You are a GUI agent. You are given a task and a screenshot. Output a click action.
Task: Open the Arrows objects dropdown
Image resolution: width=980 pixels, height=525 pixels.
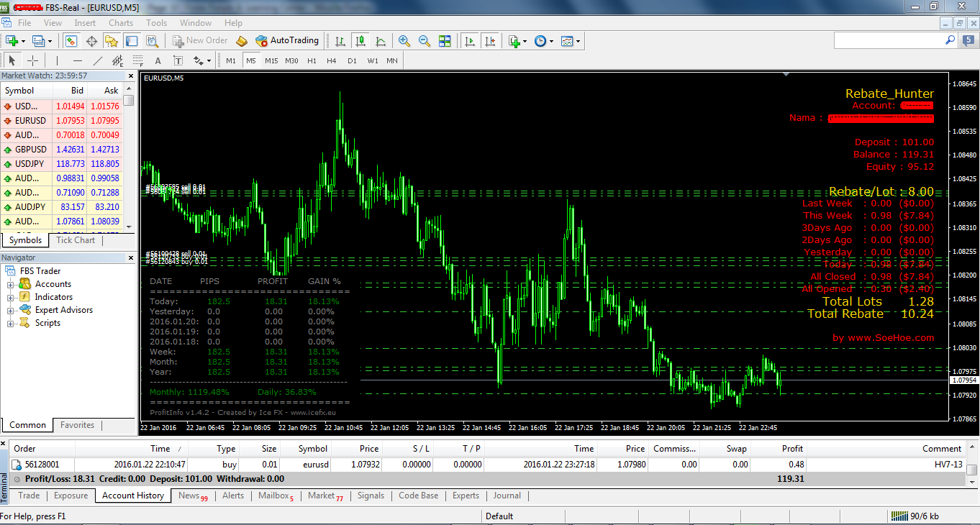201,60
